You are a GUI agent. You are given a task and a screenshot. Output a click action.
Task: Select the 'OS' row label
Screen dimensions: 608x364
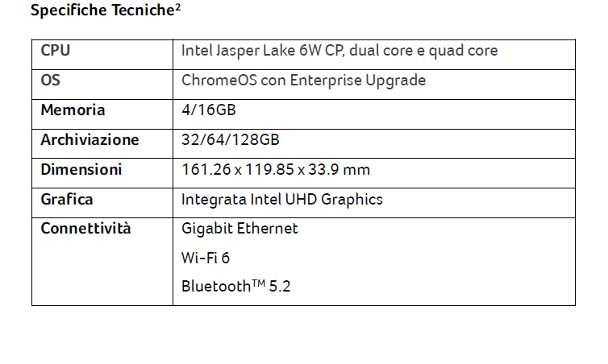51,81
